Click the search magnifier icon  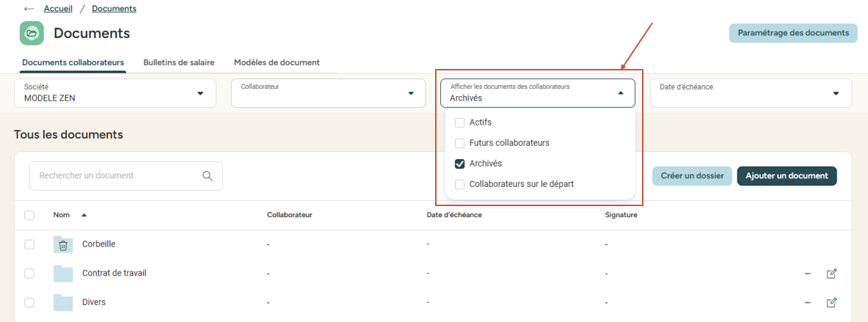[207, 176]
